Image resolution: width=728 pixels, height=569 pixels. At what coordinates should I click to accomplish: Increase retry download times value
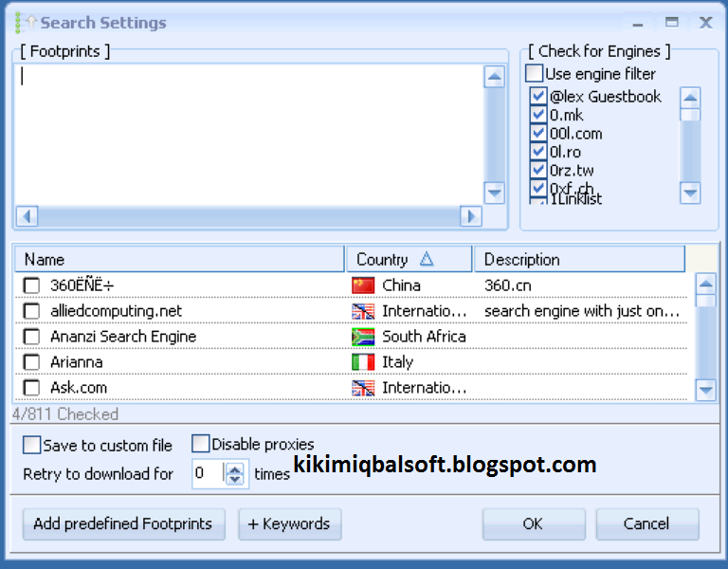pyautogui.click(x=235, y=468)
